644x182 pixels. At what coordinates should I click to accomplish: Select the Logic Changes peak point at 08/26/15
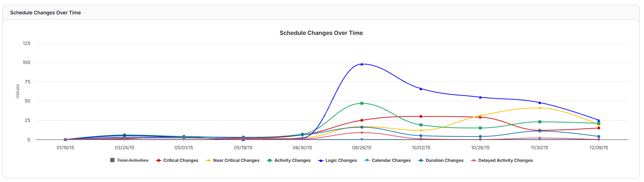pos(362,64)
